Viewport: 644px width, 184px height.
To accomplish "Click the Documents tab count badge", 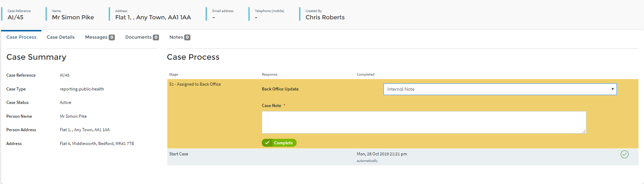I will tap(156, 37).
